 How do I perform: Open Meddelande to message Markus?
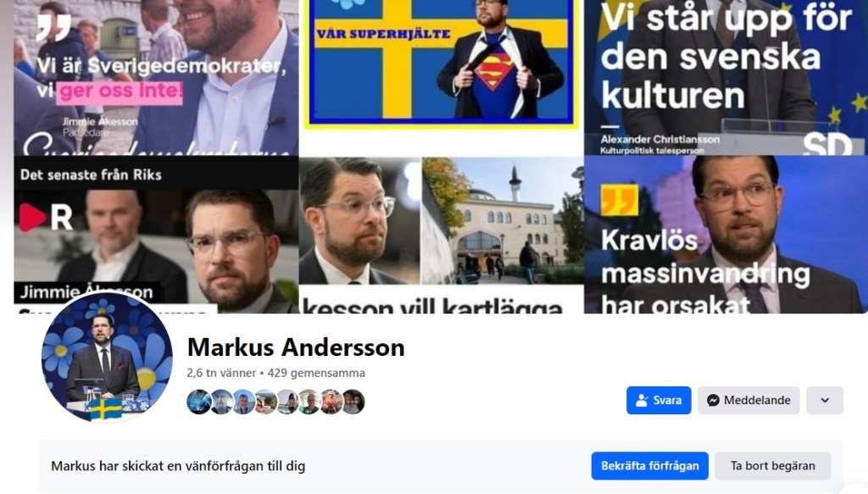pos(748,400)
